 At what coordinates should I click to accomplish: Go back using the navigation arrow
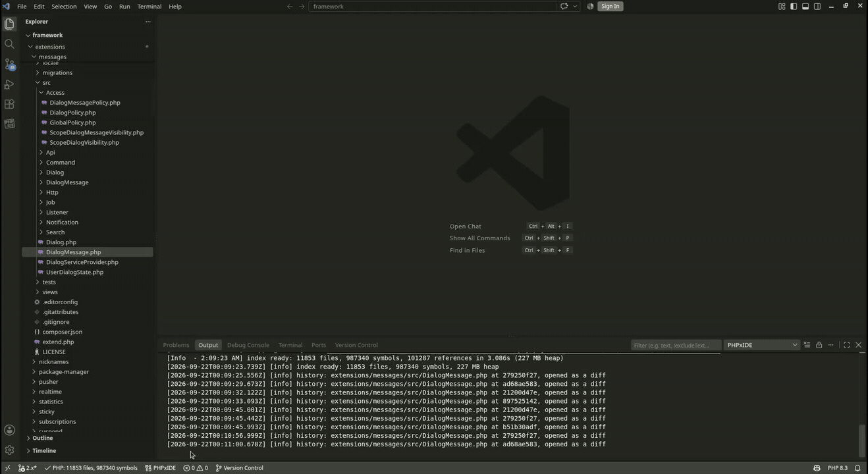(290, 7)
